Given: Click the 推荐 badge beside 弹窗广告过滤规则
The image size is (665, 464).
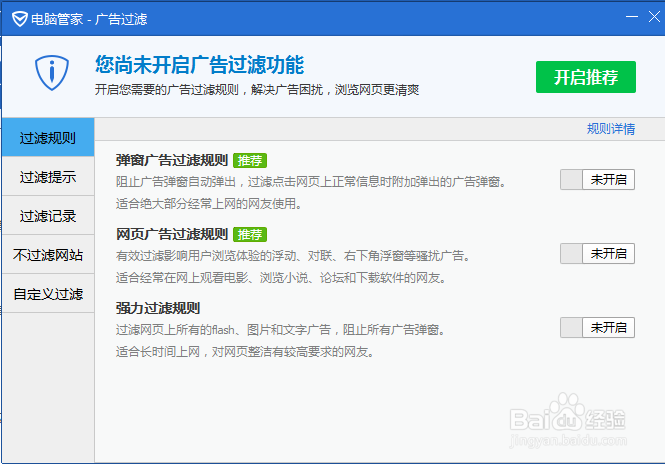Looking at the screenshot, I should (x=250, y=160).
